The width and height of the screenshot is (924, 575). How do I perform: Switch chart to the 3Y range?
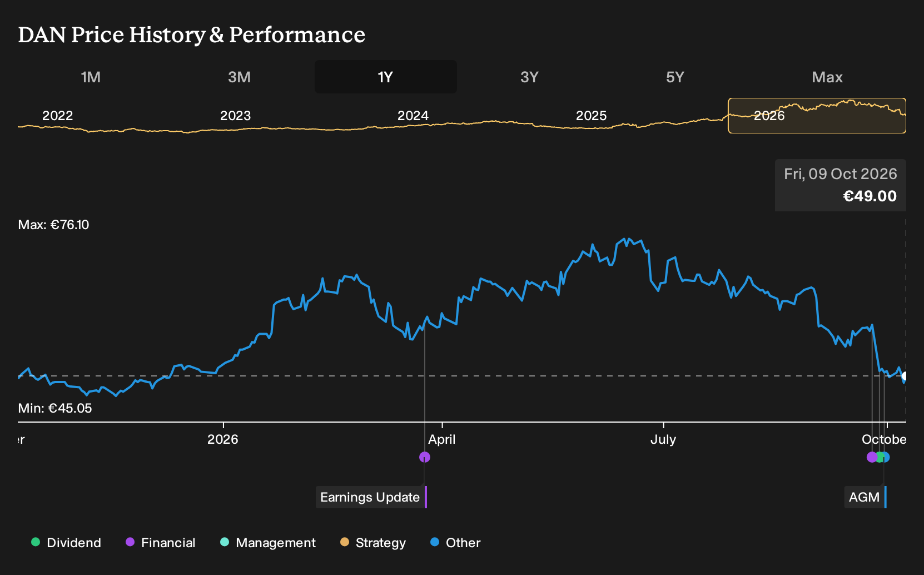point(529,77)
